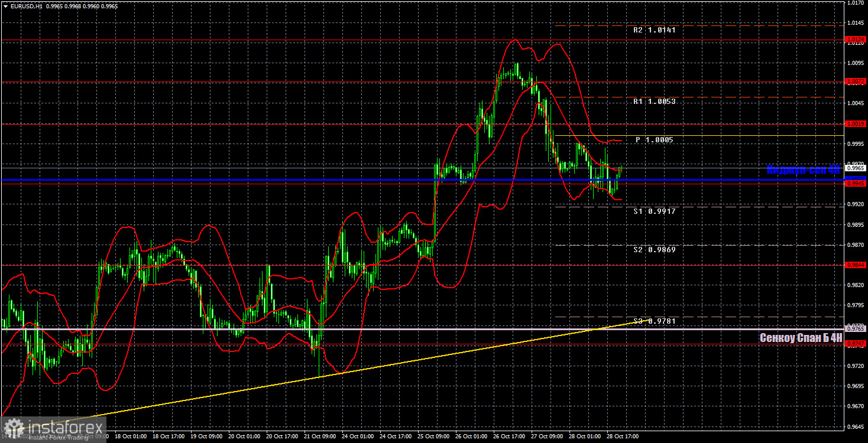Viewport: 868px width, 443px height.
Task: Click the 0.9995 value on price axis
Action: click(x=856, y=144)
